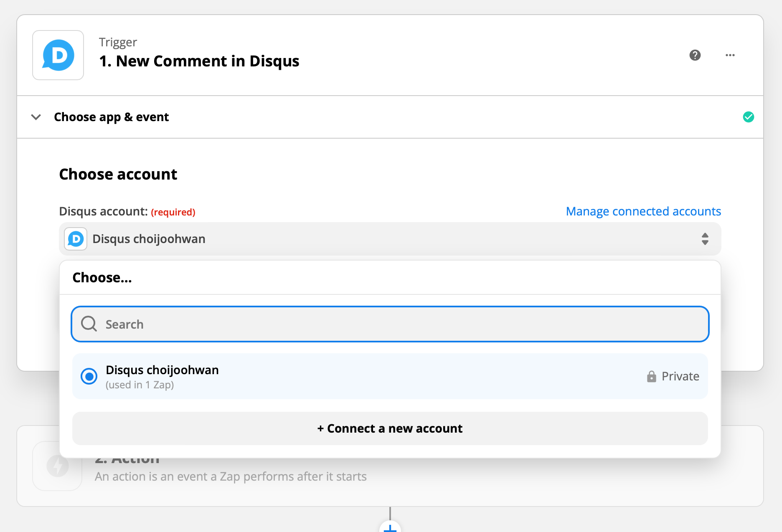Viewport: 782px width, 532px height.
Task: Click the Private label on the account row
Action: 680,376
